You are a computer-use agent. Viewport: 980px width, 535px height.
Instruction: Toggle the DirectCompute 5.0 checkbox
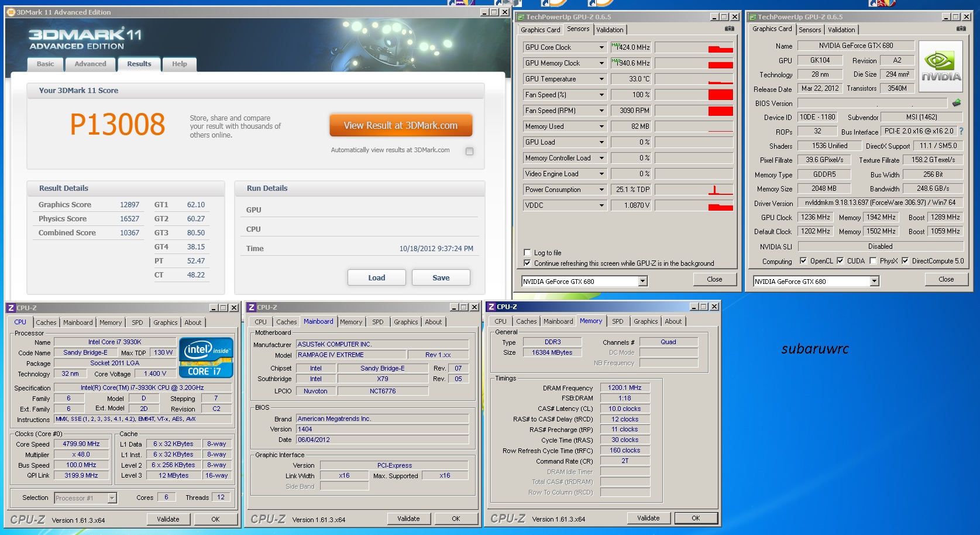pos(905,261)
